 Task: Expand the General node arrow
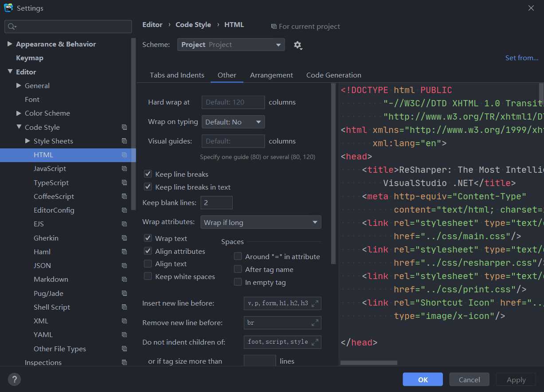pos(19,85)
